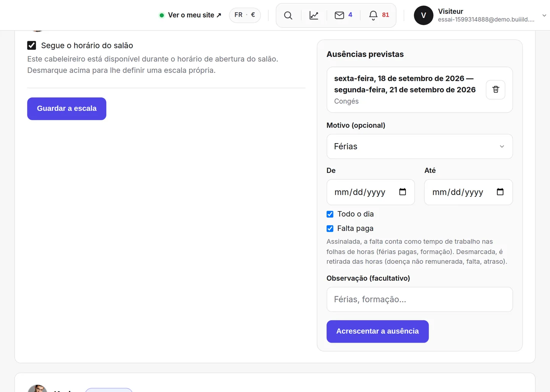The height and width of the screenshot is (392, 550).
Task: Open calendar picker in De field
Action: click(x=403, y=192)
